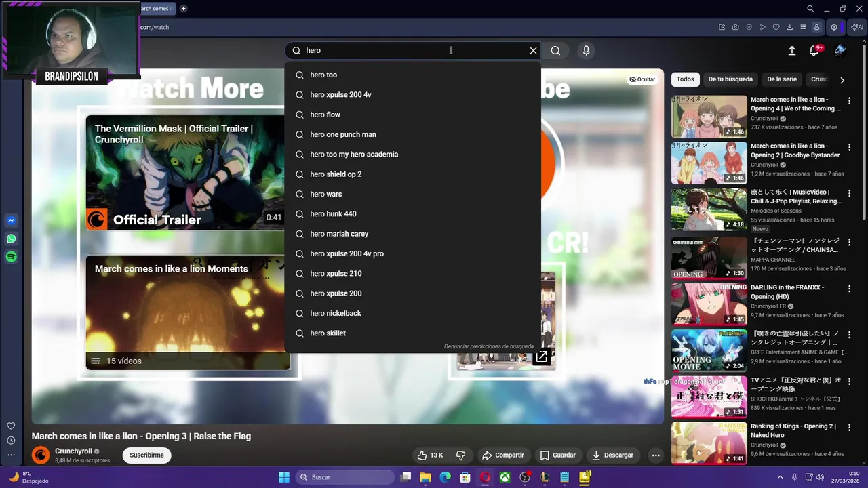This screenshot has width=868, height=488.
Task: Select the 'Todos' filter chip
Action: coord(686,79)
